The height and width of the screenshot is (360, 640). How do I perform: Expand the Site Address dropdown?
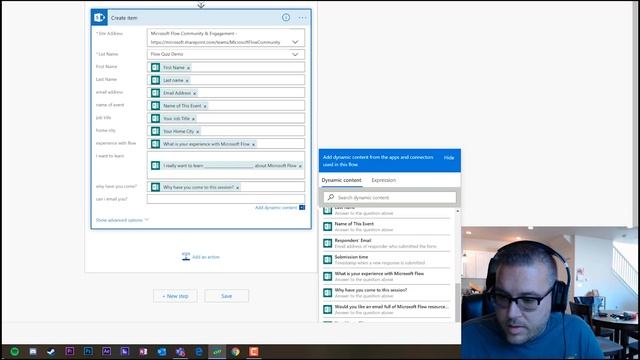295,42
